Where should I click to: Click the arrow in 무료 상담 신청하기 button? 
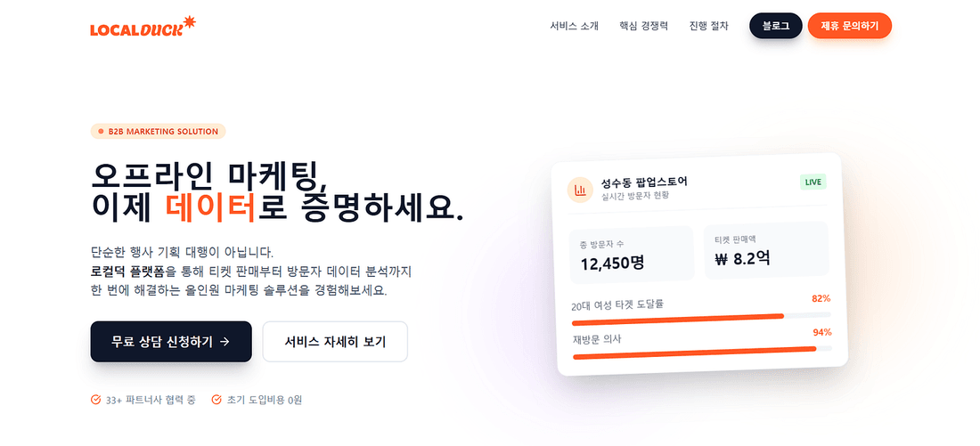point(225,342)
